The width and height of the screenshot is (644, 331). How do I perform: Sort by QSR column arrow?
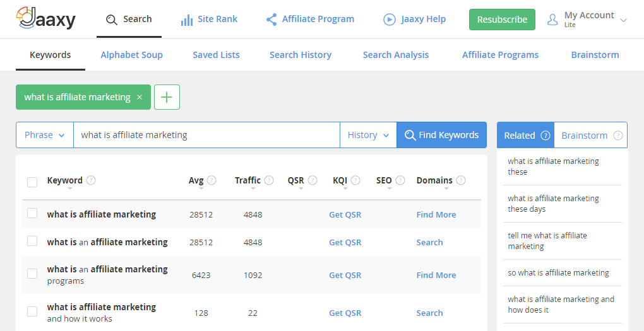tap(301, 189)
